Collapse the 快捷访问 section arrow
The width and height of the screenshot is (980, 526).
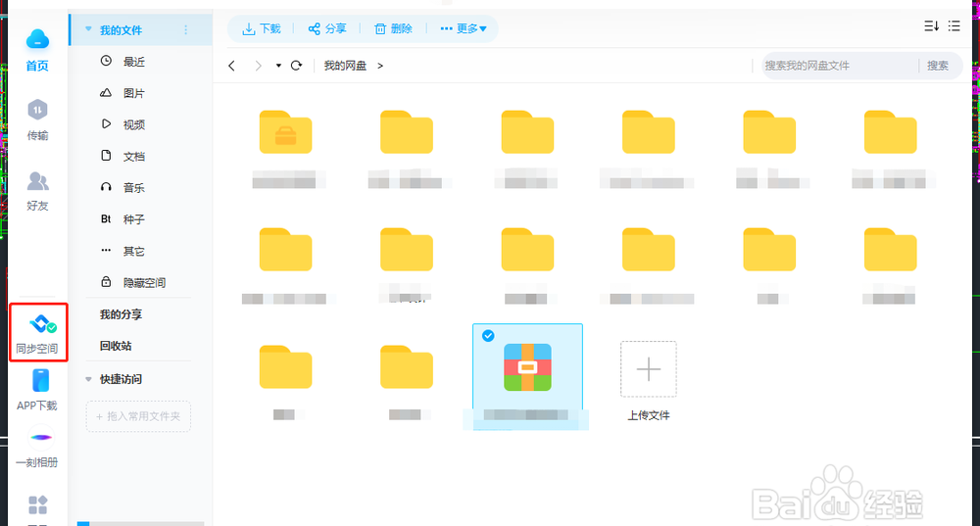[88, 379]
